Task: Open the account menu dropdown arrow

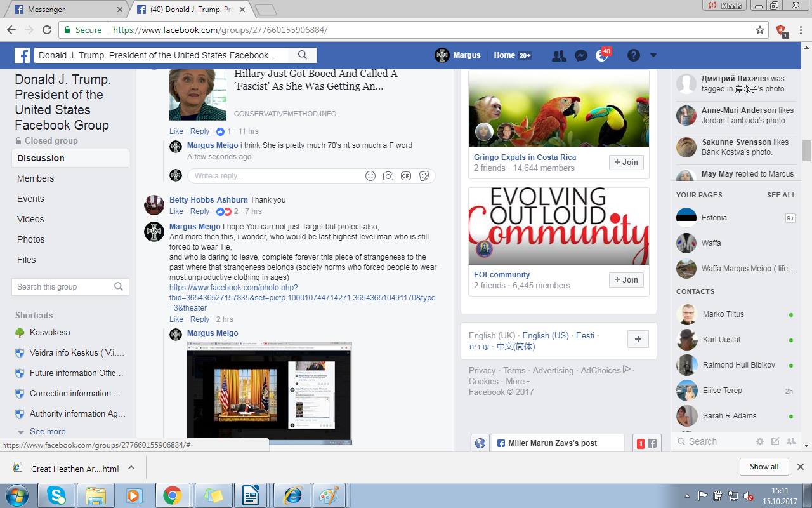Action: click(653, 55)
